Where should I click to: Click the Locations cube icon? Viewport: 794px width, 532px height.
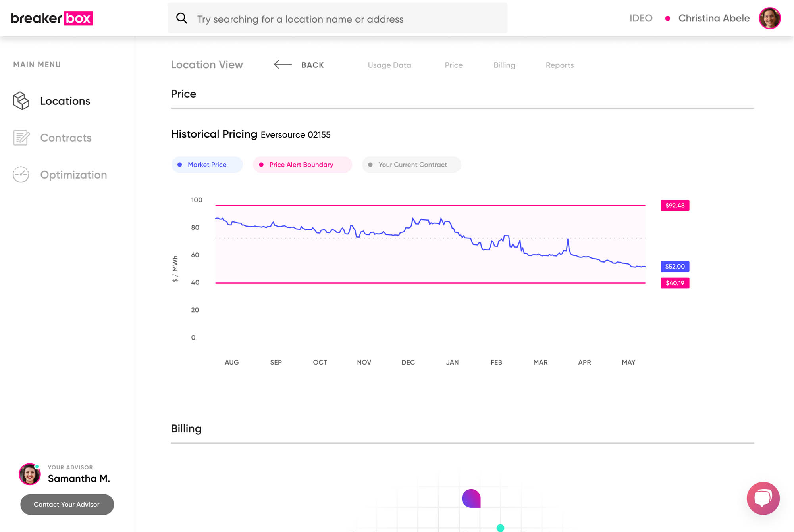pyautogui.click(x=21, y=101)
